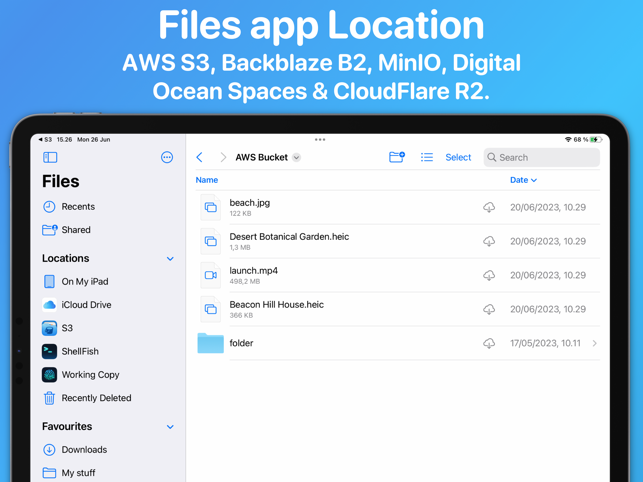Click the Desert Botanical Garden.heic file thumbnail
Screen dimensions: 643x482
[211, 241]
